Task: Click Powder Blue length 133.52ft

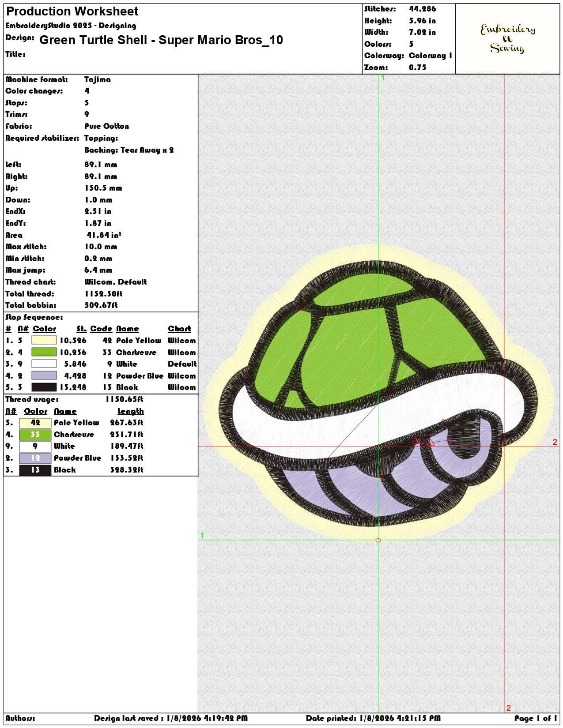Action: click(127, 458)
